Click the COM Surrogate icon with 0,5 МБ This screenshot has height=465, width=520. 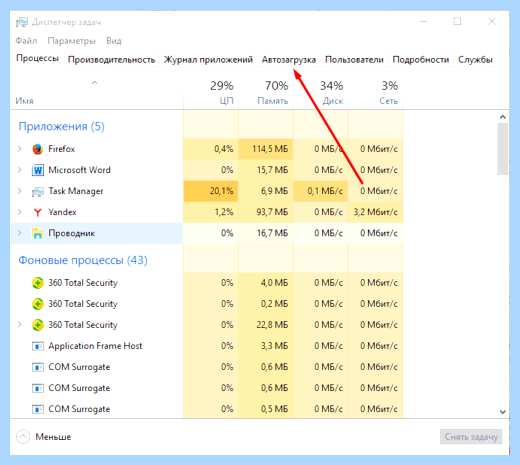point(38,409)
